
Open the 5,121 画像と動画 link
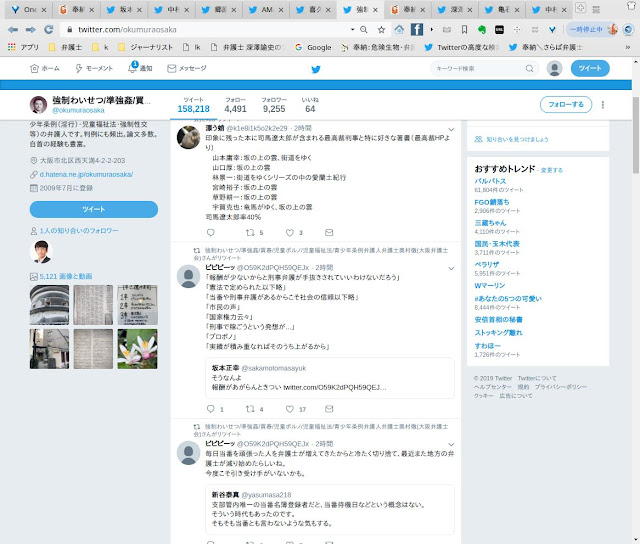(66, 276)
